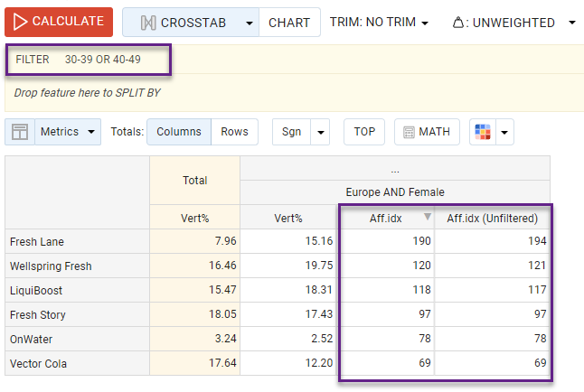This screenshot has width=584, height=392.
Task: Open the Sgn options dropdown arrow
Action: point(320,132)
